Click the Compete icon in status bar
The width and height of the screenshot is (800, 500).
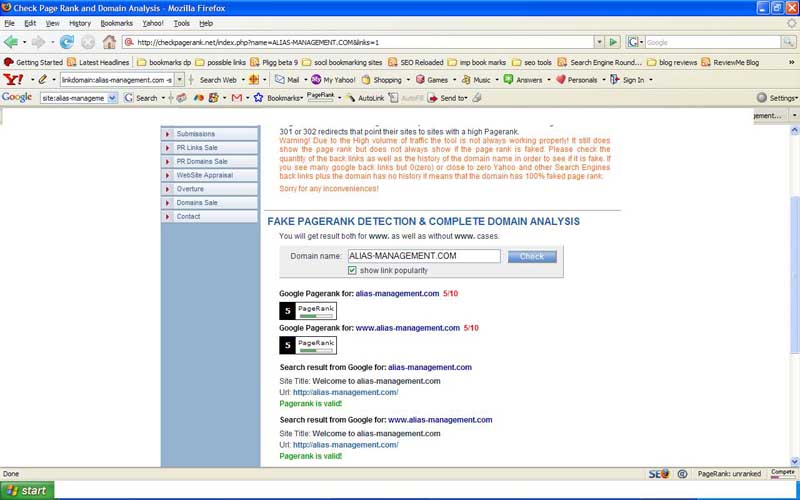coord(783,473)
